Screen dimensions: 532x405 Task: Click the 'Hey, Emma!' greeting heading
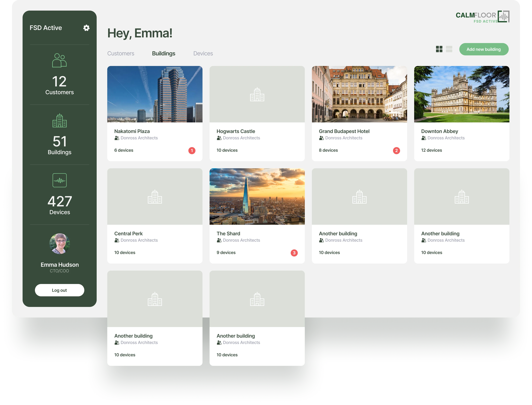140,33
